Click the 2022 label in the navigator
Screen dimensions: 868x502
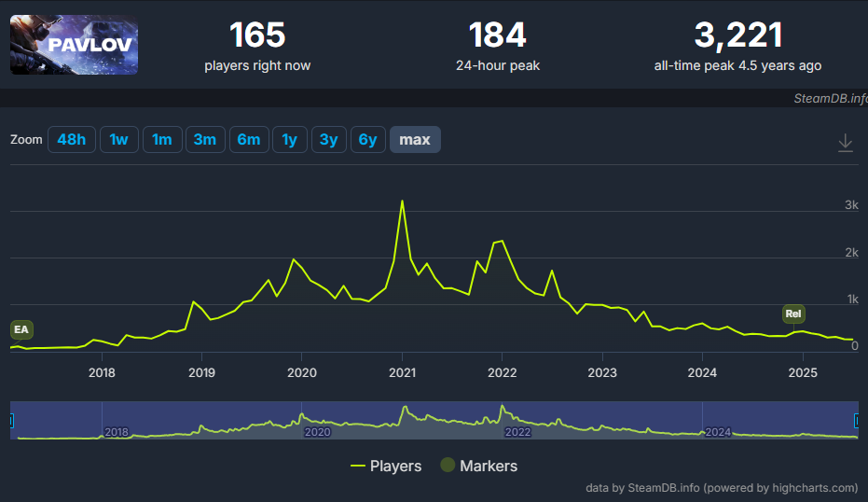click(x=517, y=432)
